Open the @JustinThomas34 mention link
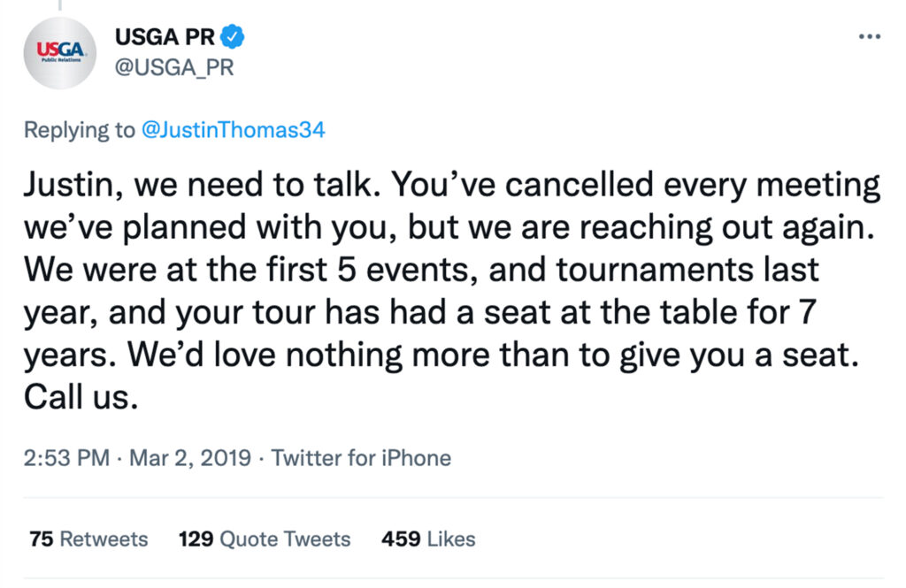Image resolution: width=906 pixels, height=588 pixels. coord(233,129)
